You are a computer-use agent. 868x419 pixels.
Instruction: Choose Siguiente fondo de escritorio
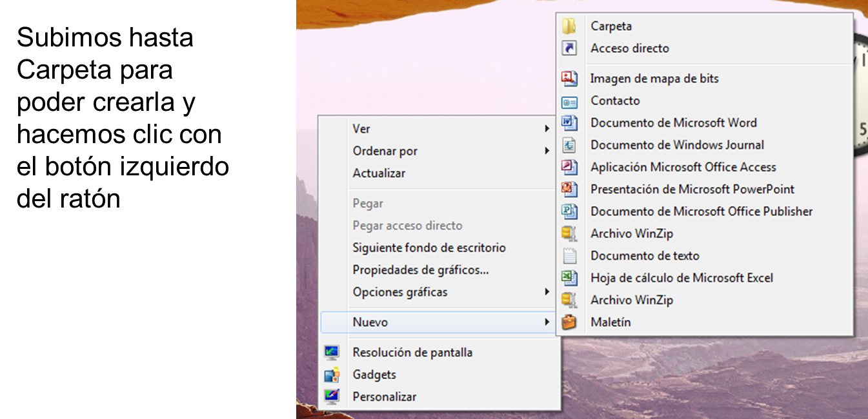tap(429, 248)
